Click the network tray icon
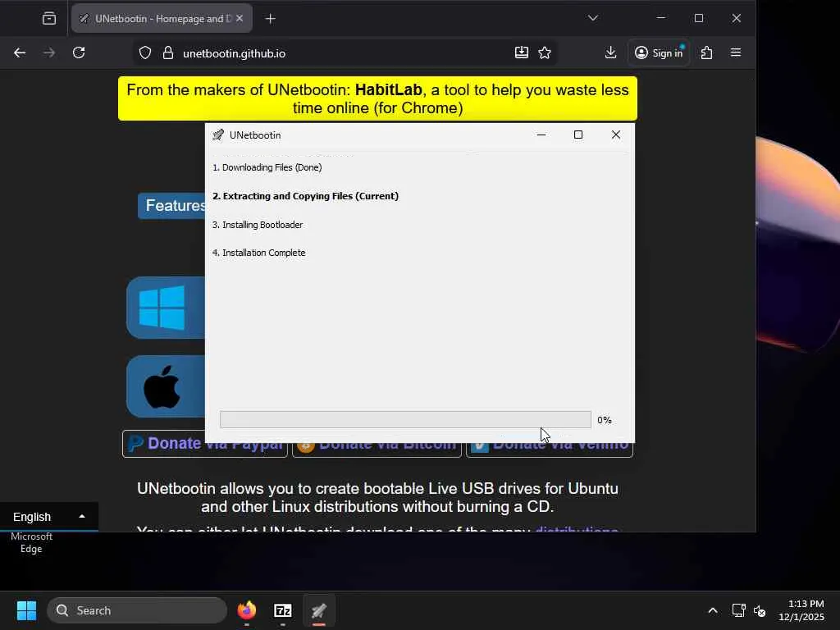The width and height of the screenshot is (840, 630). pos(738,610)
